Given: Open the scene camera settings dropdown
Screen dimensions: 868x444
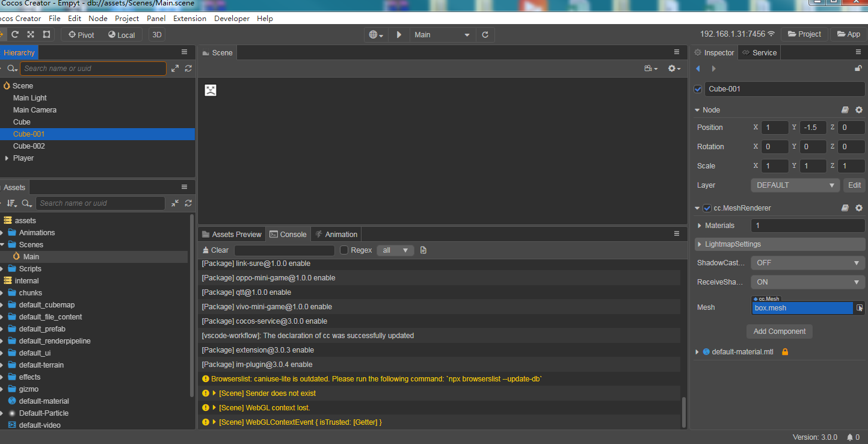Looking at the screenshot, I should tap(651, 69).
